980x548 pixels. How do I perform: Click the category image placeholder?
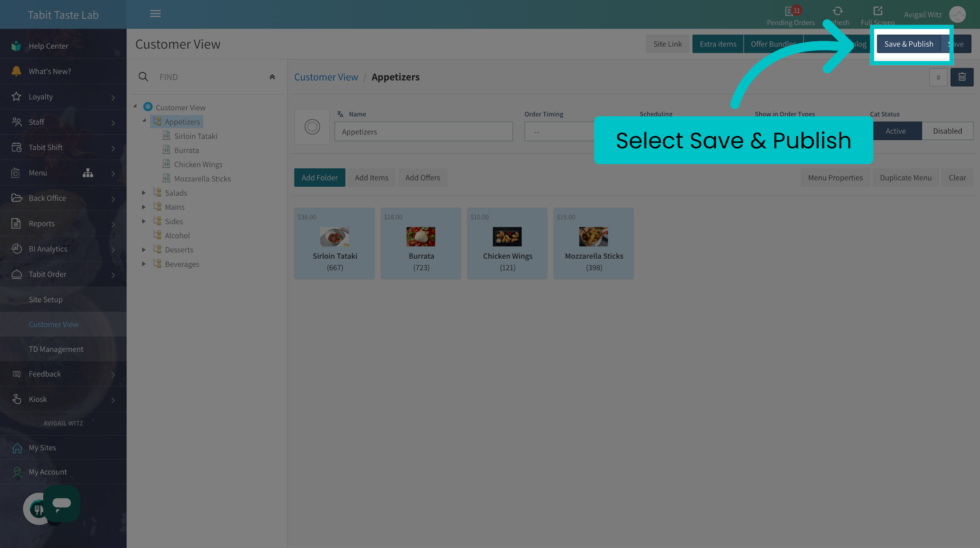[x=312, y=127]
